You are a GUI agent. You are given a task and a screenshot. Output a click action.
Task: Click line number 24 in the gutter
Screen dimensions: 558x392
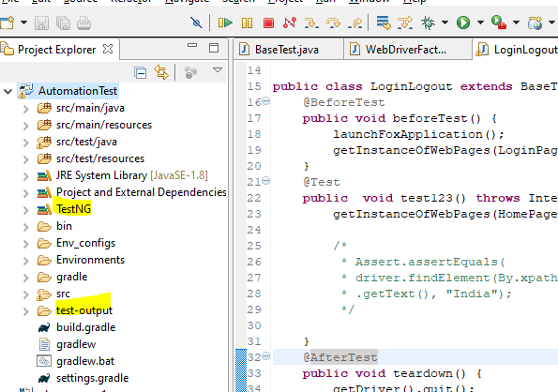pyautogui.click(x=254, y=230)
